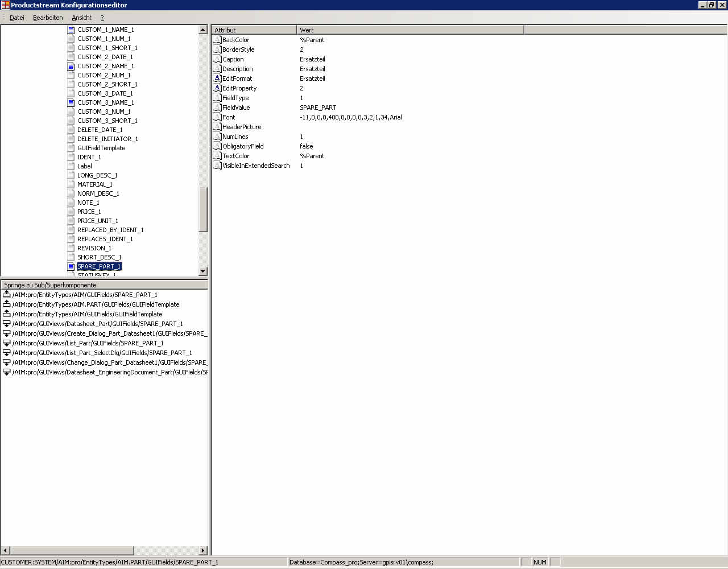Click the page icon beside CUSTOM_1_NUM_1
The width and height of the screenshot is (728, 569).
(x=71, y=39)
